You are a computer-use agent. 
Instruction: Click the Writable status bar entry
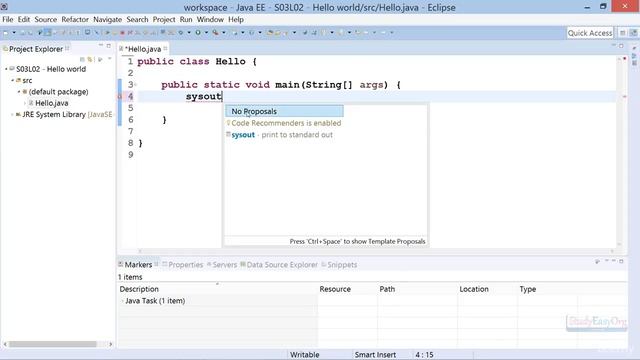pos(304,355)
